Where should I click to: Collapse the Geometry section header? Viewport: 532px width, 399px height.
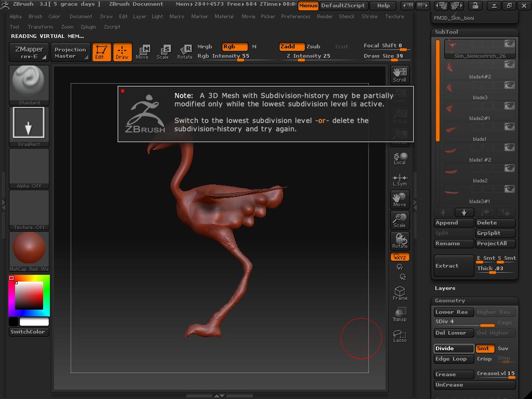click(x=450, y=301)
